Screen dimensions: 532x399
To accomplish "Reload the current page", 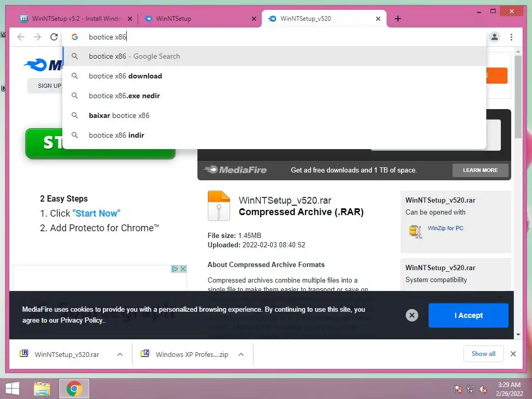I will pos(54,37).
